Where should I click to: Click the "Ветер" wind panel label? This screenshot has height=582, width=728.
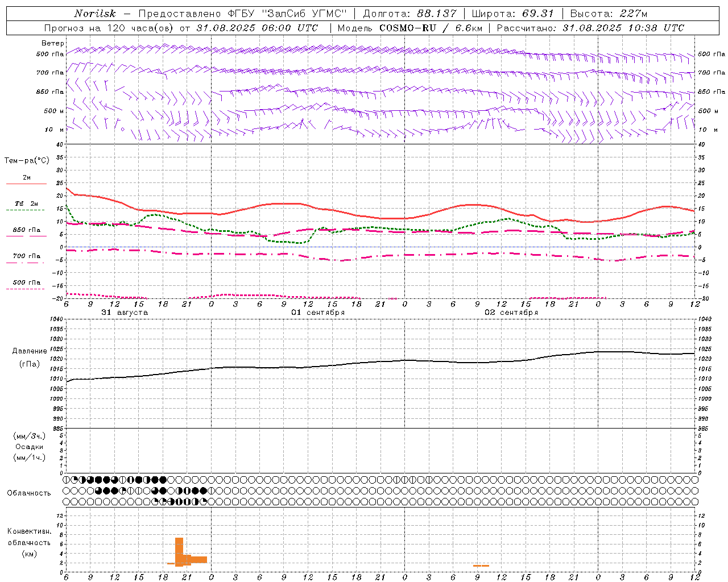52,43
